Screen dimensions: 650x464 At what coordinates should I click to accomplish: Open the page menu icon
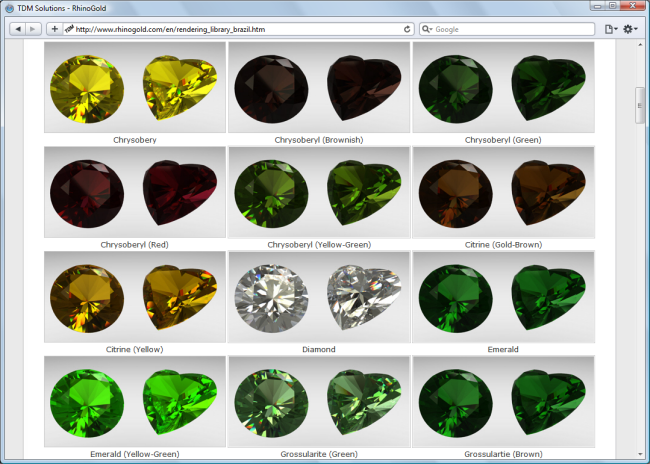[611, 29]
